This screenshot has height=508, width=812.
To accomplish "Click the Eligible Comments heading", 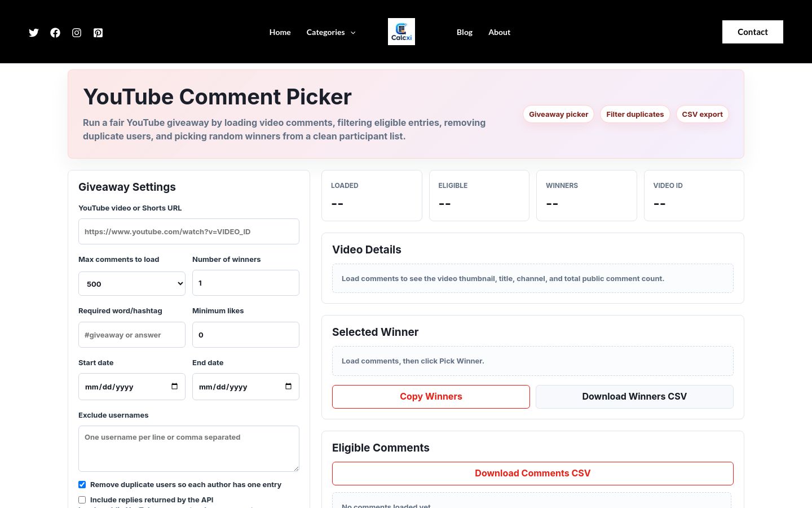I will [x=381, y=448].
